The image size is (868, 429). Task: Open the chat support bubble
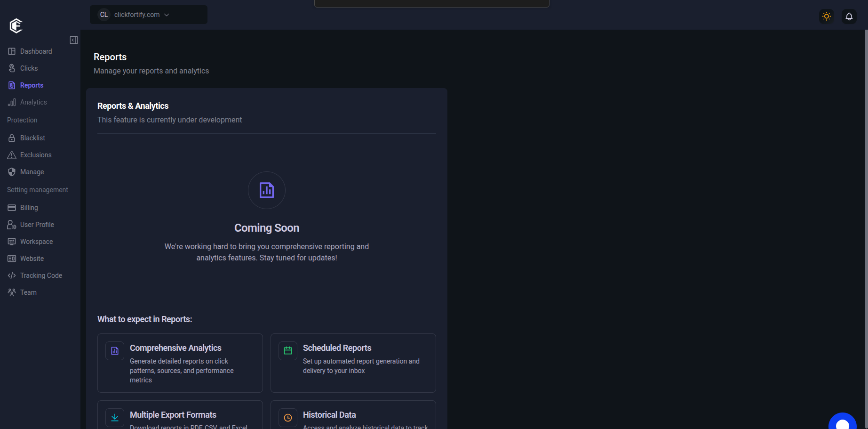842,421
